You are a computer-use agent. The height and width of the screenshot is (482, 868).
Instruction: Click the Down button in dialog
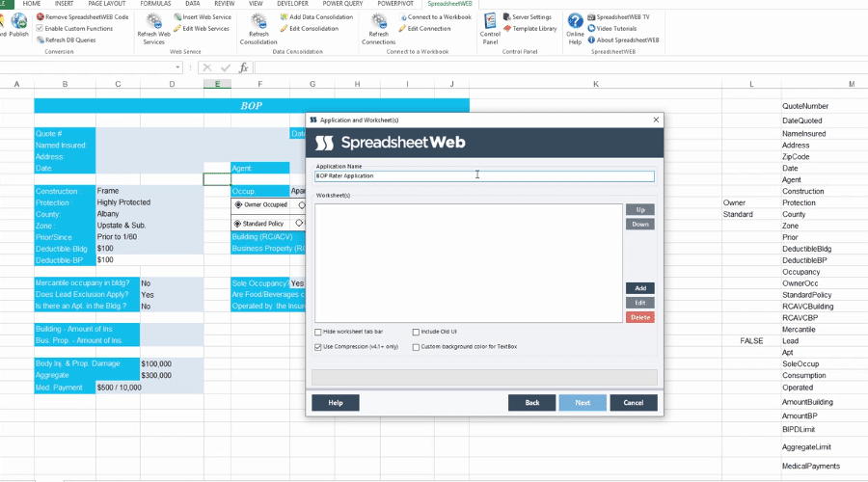click(640, 224)
